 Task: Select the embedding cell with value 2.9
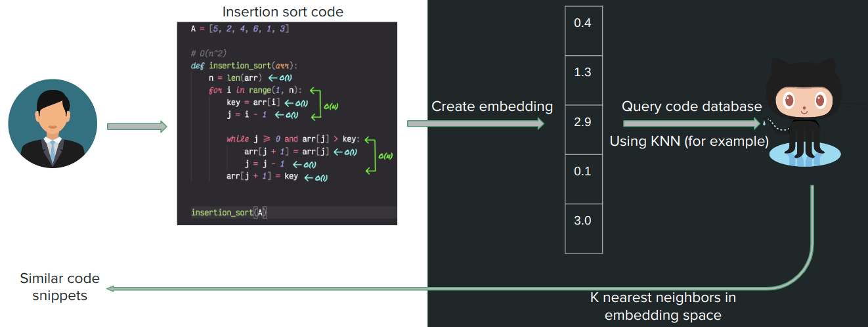point(583,122)
